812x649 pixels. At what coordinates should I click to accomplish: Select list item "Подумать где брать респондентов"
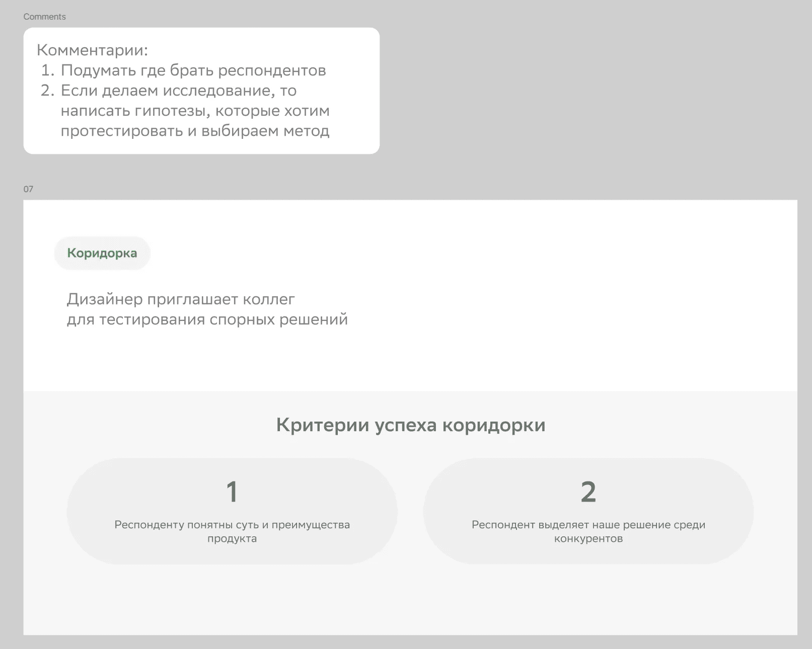click(x=193, y=70)
